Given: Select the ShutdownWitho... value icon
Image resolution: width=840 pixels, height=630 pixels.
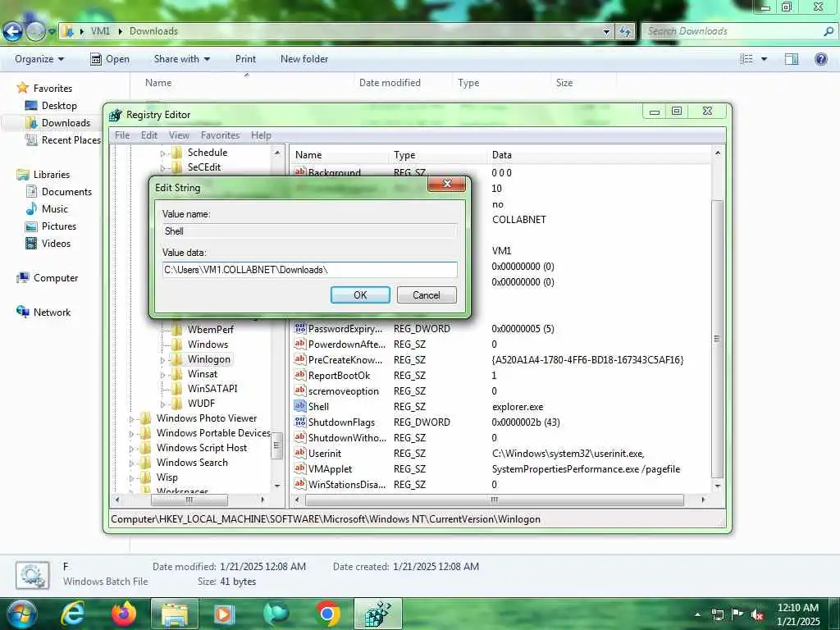Looking at the screenshot, I should point(300,437).
